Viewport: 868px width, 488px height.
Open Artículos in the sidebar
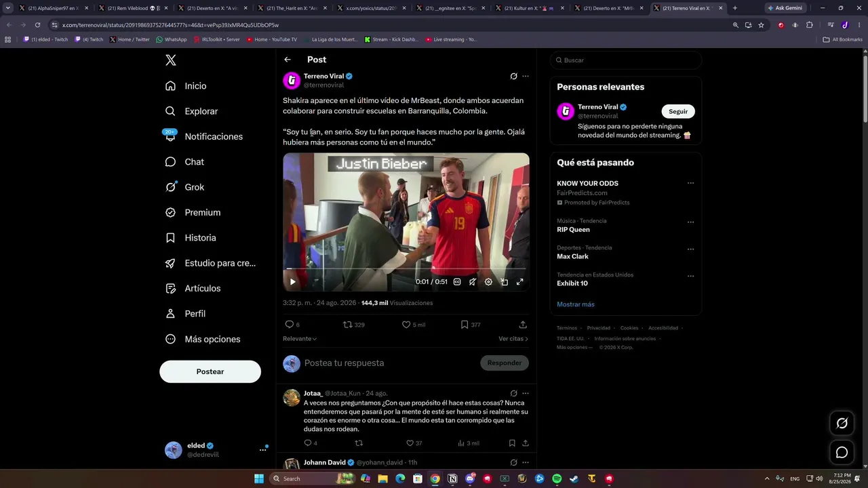click(x=193, y=288)
